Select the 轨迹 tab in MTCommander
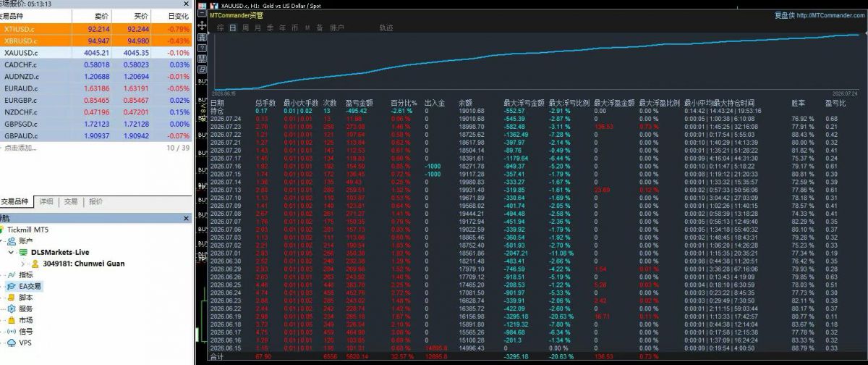 [386, 28]
